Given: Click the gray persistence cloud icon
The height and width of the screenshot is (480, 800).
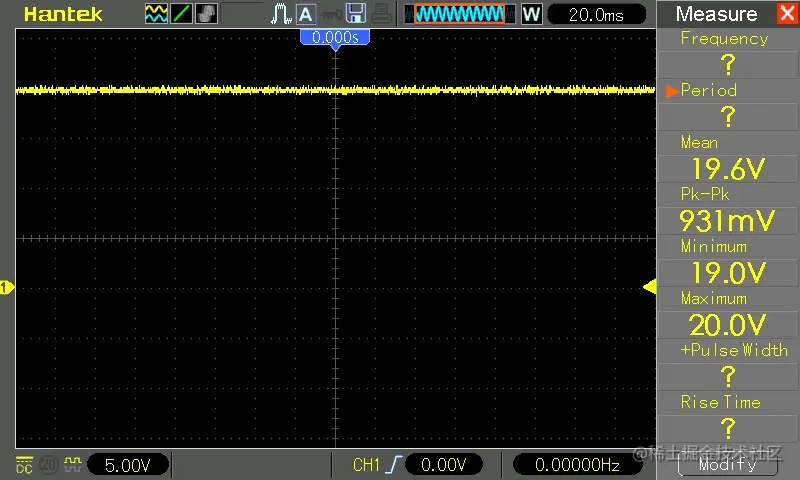Looking at the screenshot, I should (206, 14).
